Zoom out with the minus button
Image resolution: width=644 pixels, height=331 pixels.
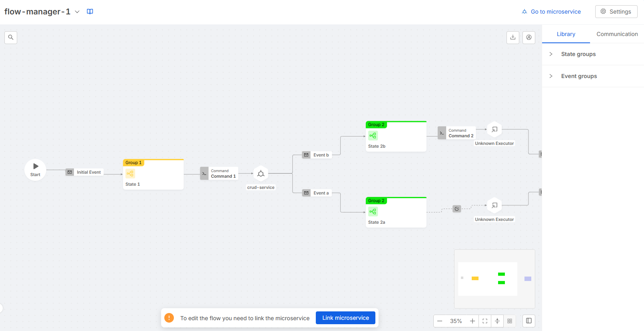[x=440, y=321]
